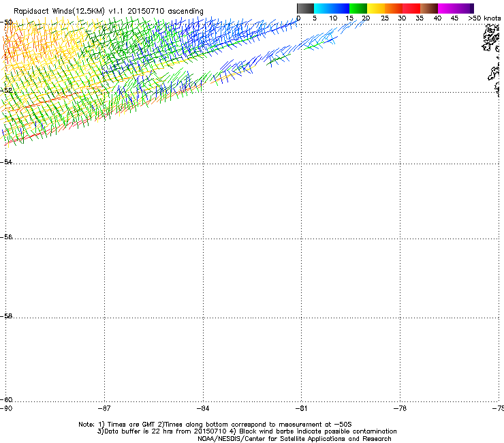Click the latitude label '-56'
The width and height of the screenshot is (504, 443).
point(6,236)
